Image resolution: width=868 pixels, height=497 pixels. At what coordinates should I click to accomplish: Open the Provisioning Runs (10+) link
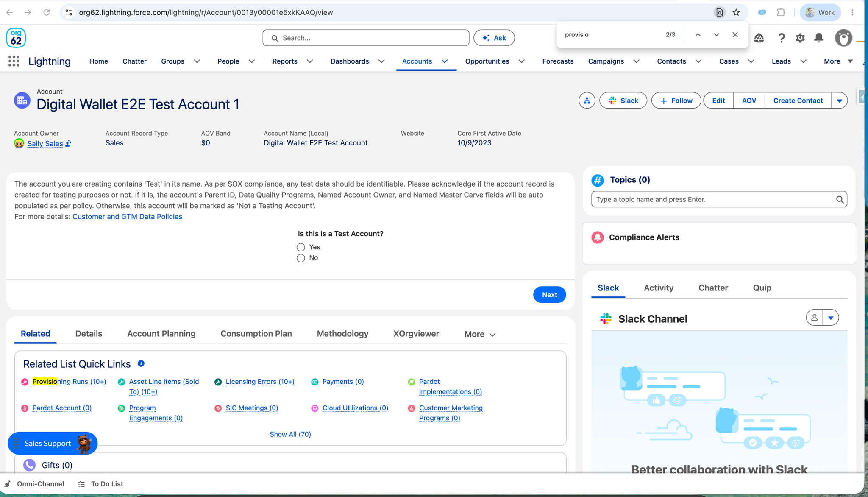pyautogui.click(x=70, y=382)
